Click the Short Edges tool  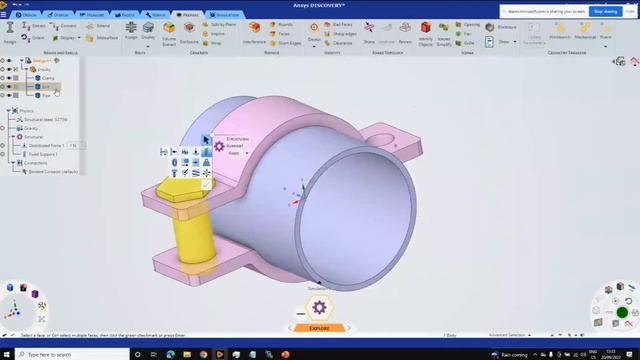coord(286,43)
